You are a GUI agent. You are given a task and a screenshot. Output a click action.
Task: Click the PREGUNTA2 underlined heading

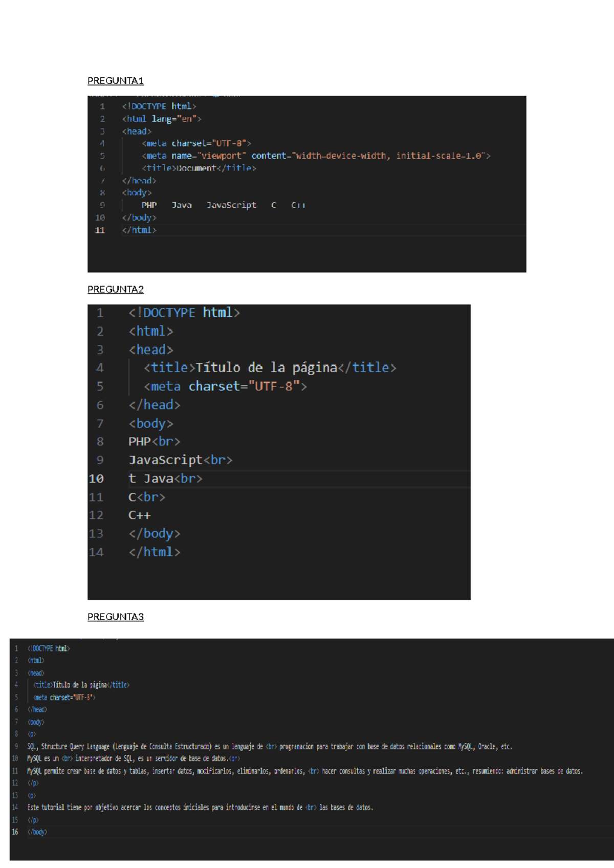pyautogui.click(x=115, y=290)
